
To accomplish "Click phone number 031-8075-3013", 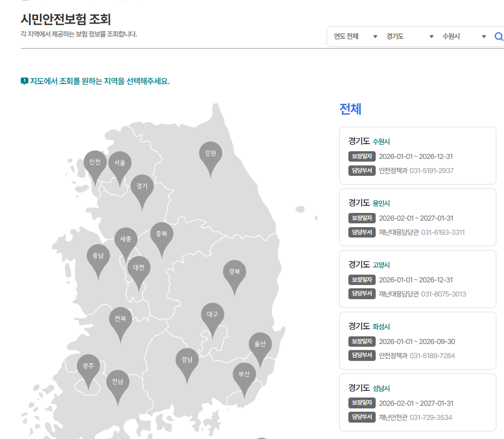I will pos(443,294).
